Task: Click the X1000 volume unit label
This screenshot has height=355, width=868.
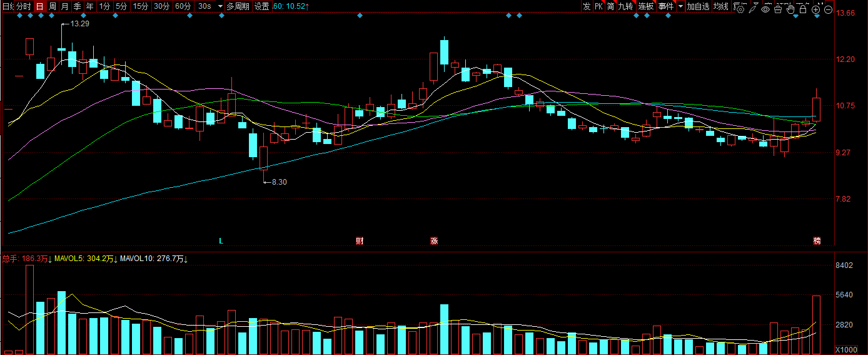Action: click(846, 349)
